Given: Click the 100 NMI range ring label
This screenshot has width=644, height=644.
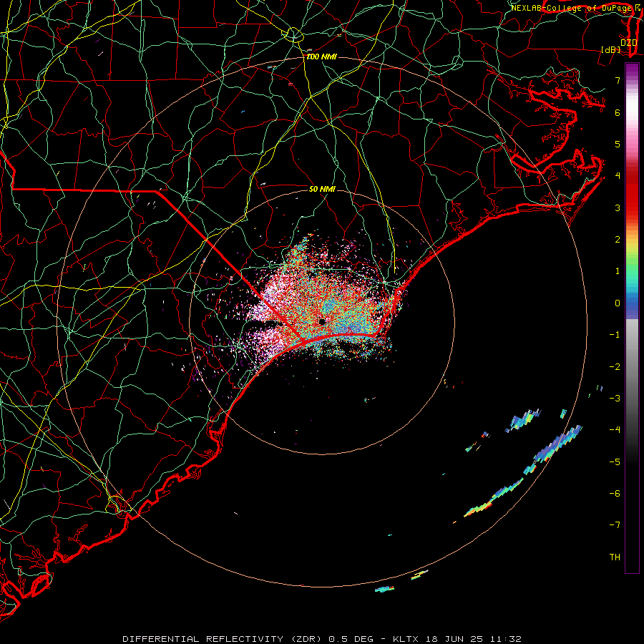Looking at the screenshot, I should (321, 57).
